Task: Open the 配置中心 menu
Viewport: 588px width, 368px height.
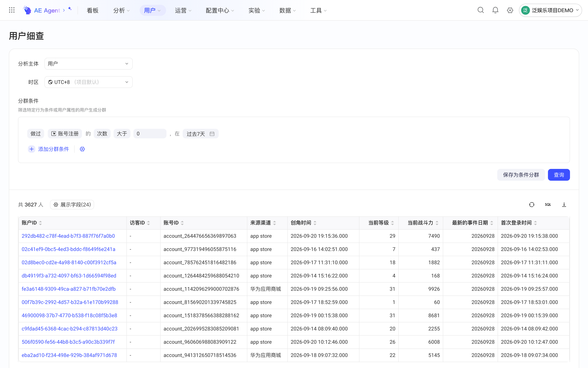Action: (220, 10)
